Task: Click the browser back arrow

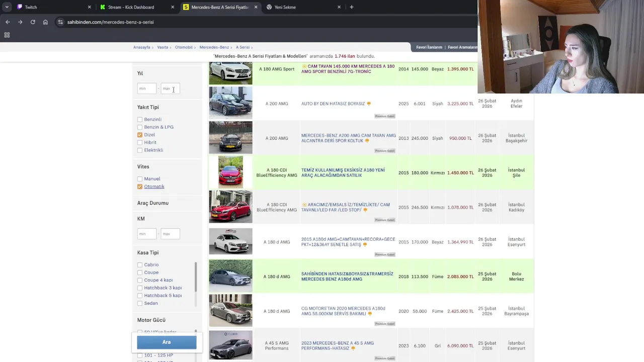Action: point(8,22)
